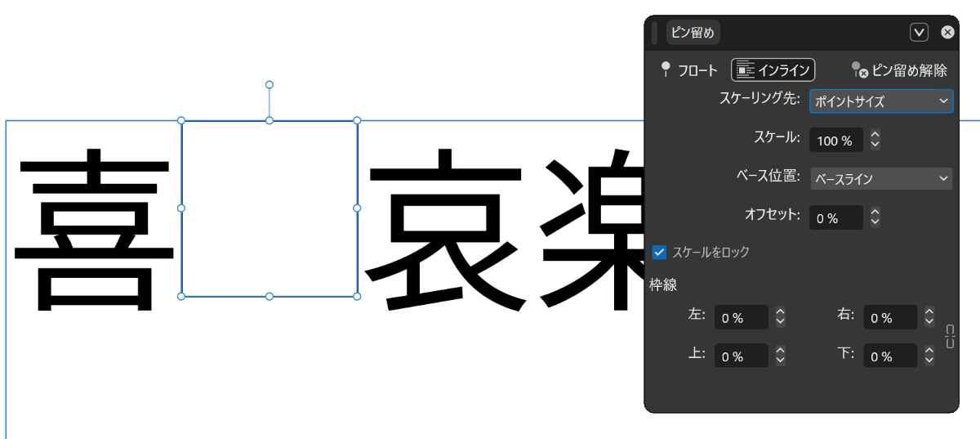Viewport: 980px width, 439px height.
Task: Toggle the border values link icon
Action: coord(950,336)
